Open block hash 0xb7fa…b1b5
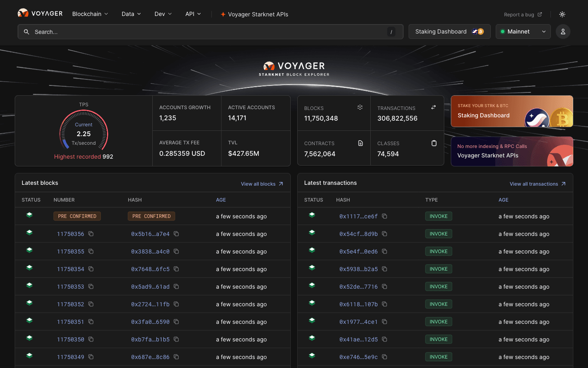 coord(150,339)
